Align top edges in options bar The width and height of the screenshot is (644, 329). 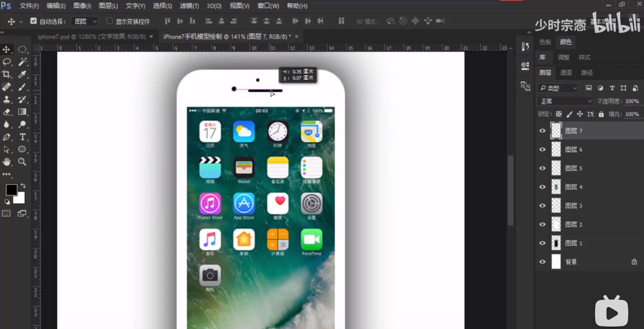pyautogui.click(x=167, y=21)
